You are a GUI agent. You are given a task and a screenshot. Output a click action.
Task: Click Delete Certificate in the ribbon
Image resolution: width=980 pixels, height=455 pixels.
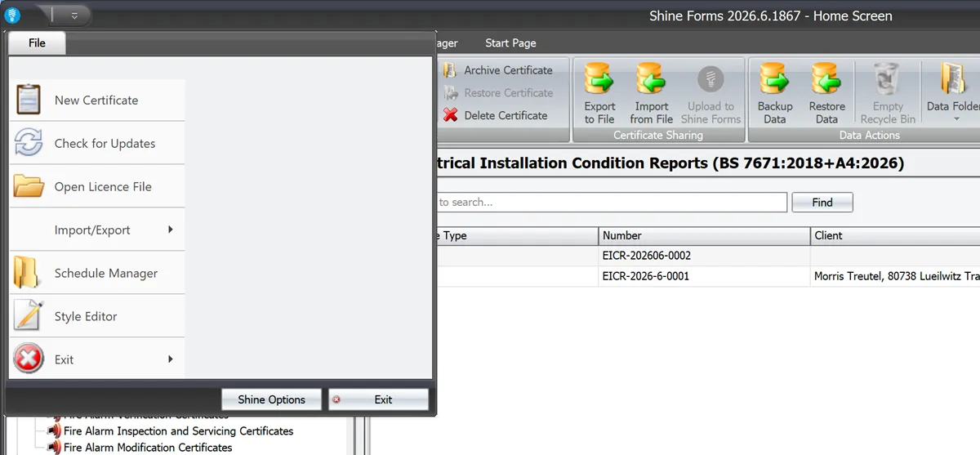click(496, 115)
